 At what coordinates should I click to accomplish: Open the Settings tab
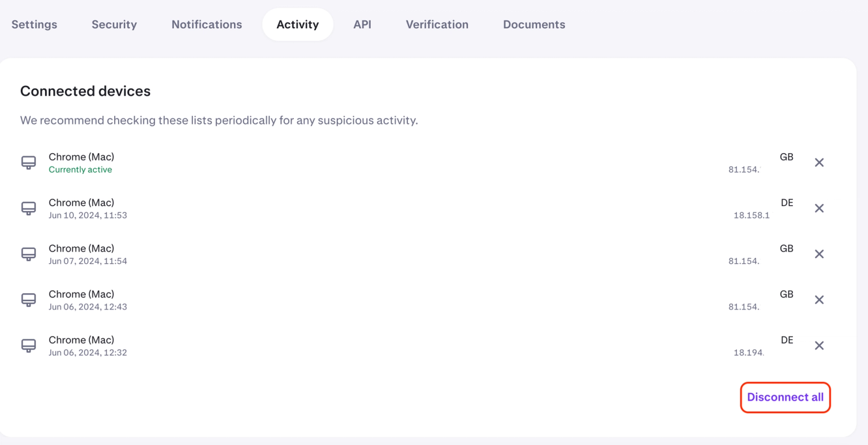34,24
